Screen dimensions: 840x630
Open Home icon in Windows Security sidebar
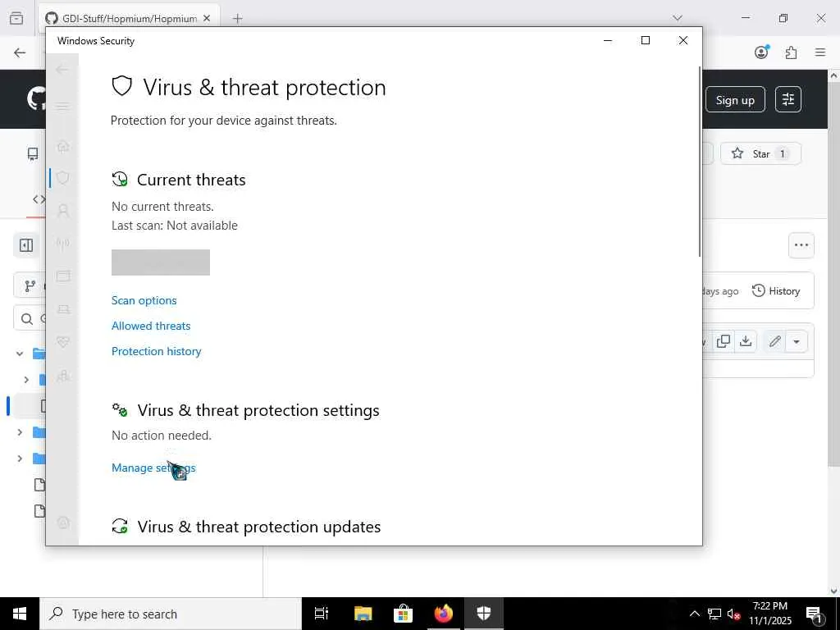pos(63,146)
